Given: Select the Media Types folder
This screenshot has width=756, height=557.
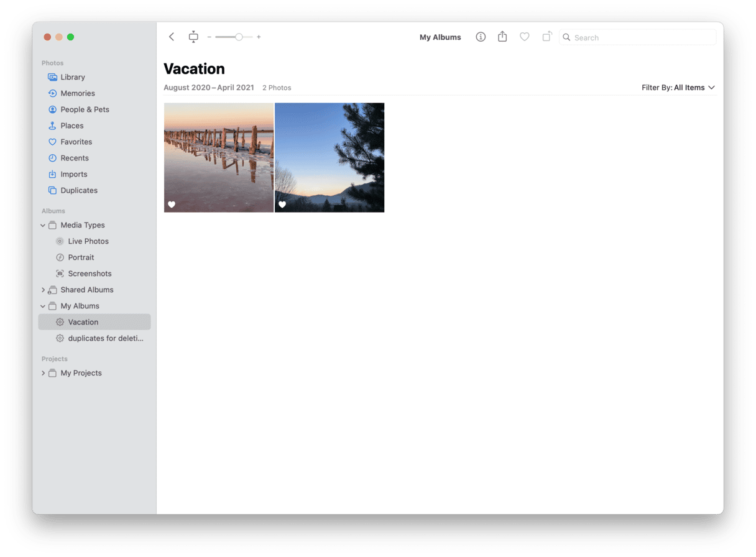Looking at the screenshot, I should click(94, 225).
